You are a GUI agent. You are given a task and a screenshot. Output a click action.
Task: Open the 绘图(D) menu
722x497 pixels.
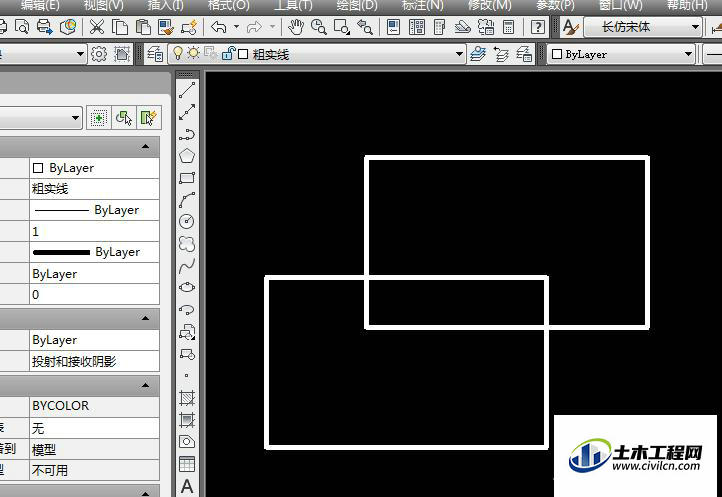[x=356, y=6]
